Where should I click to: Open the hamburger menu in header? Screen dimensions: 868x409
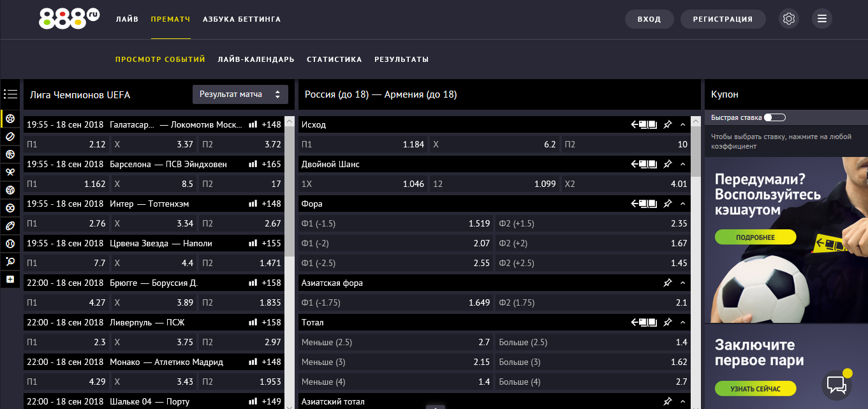[822, 19]
